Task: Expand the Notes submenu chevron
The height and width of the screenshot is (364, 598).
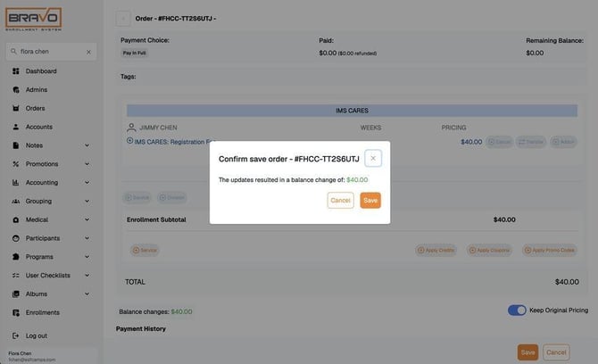Action: click(x=87, y=145)
